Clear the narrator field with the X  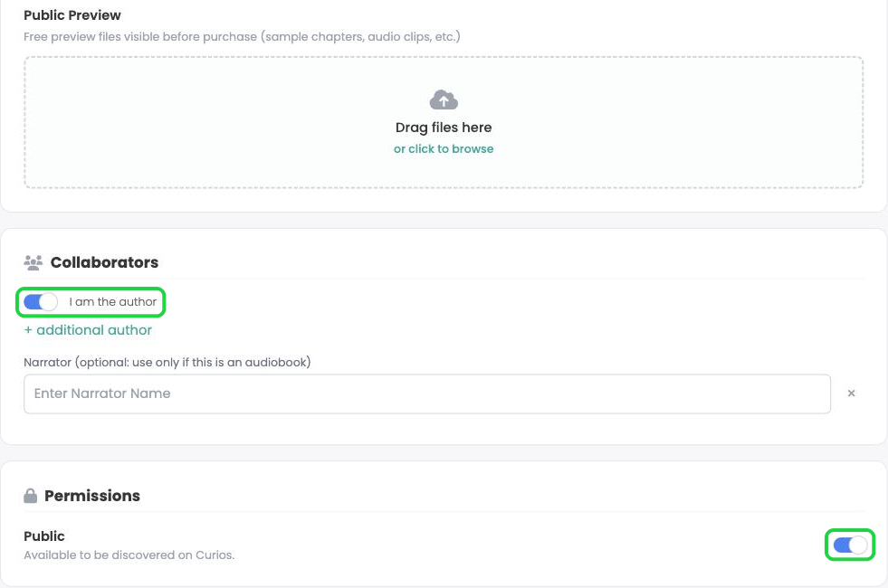[851, 394]
